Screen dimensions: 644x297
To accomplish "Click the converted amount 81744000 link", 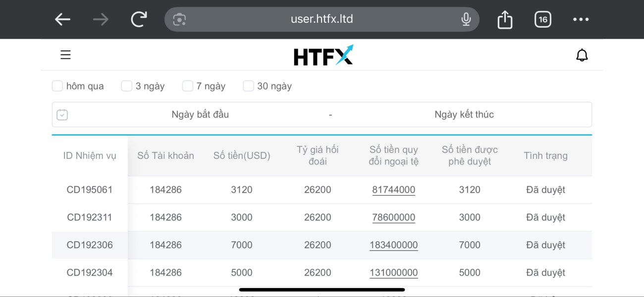I will pyautogui.click(x=394, y=190).
